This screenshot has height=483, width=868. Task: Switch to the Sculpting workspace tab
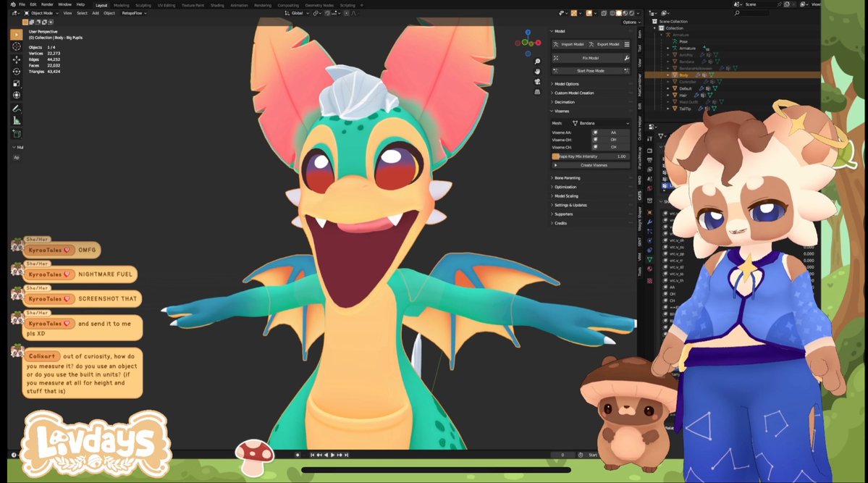click(143, 5)
